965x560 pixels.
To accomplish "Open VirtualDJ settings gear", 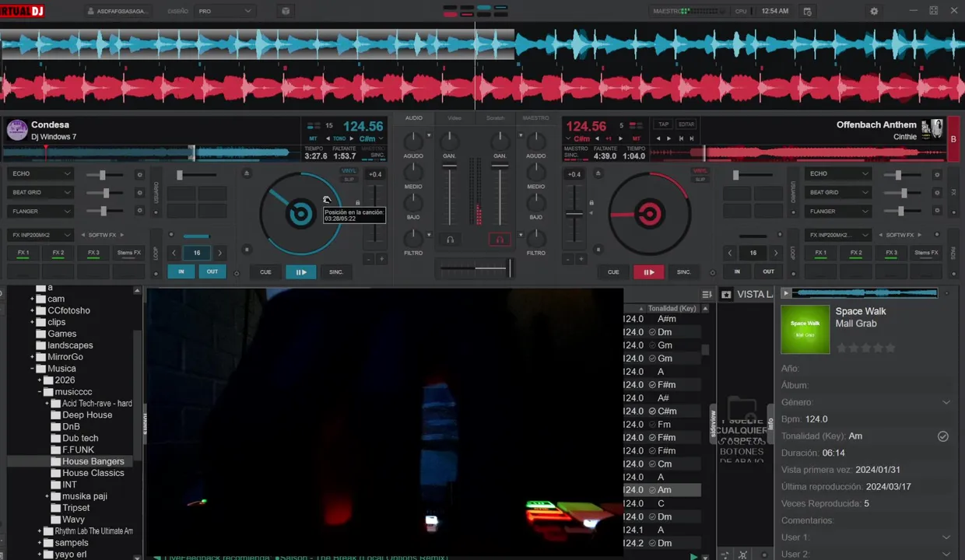I will pos(874,11).
